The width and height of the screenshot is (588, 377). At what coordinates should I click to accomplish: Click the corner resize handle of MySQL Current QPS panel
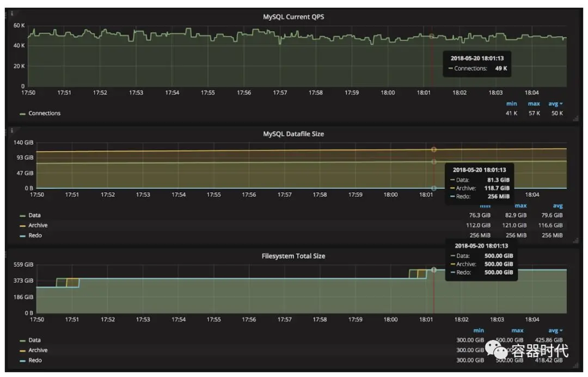point(575,119)
